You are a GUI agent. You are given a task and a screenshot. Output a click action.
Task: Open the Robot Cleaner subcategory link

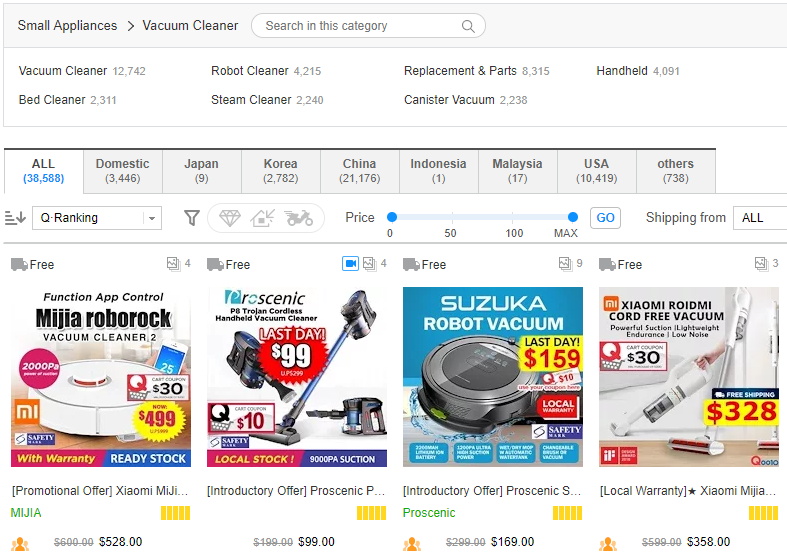[x=249, y=71]
